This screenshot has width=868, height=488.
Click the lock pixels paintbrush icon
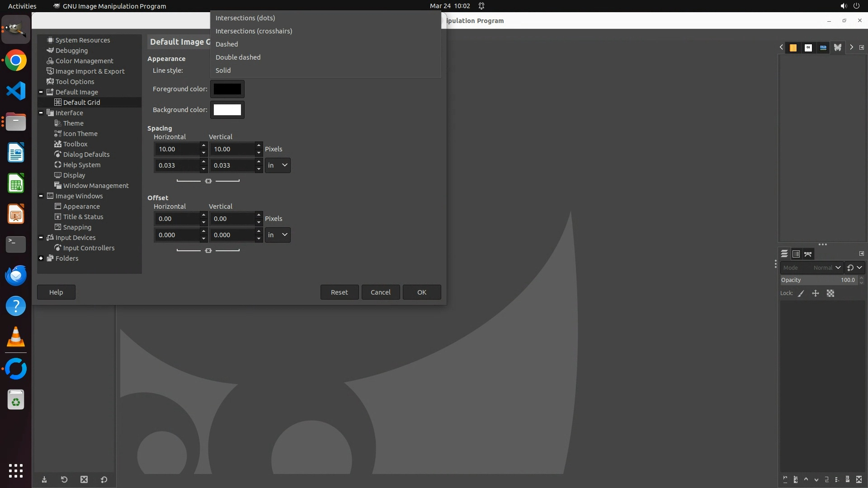[x=801, y=293]
